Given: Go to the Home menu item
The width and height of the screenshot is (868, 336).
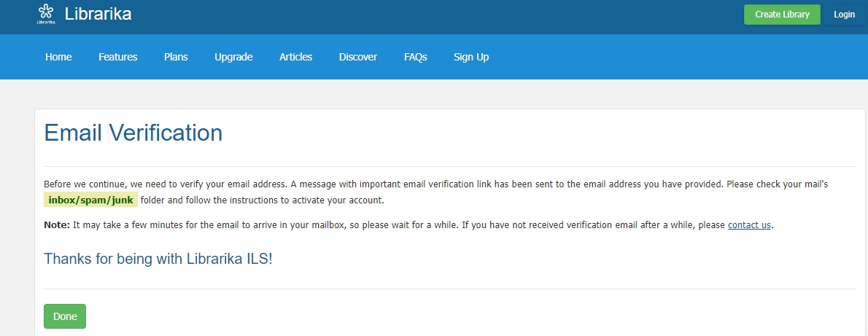Looking at the screenshot, I should pyautogui.click(x=58, y=57).
